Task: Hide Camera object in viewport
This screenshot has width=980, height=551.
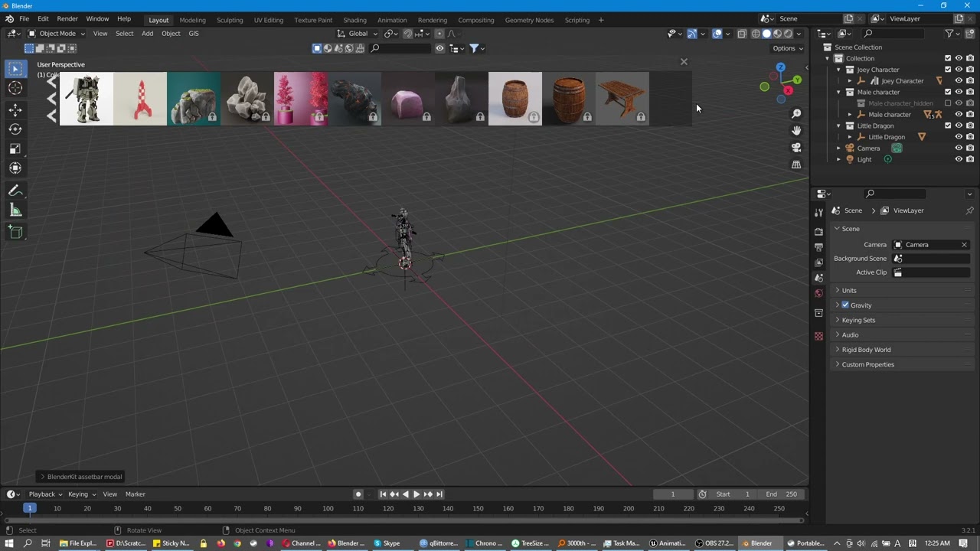Action: click(x=959, y=148)
